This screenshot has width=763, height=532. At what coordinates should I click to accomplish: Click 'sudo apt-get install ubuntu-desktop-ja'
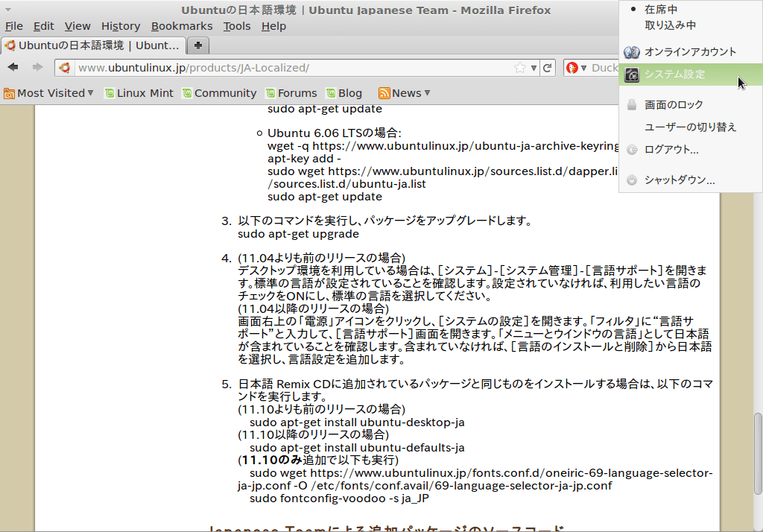click(x=357, y=422)
